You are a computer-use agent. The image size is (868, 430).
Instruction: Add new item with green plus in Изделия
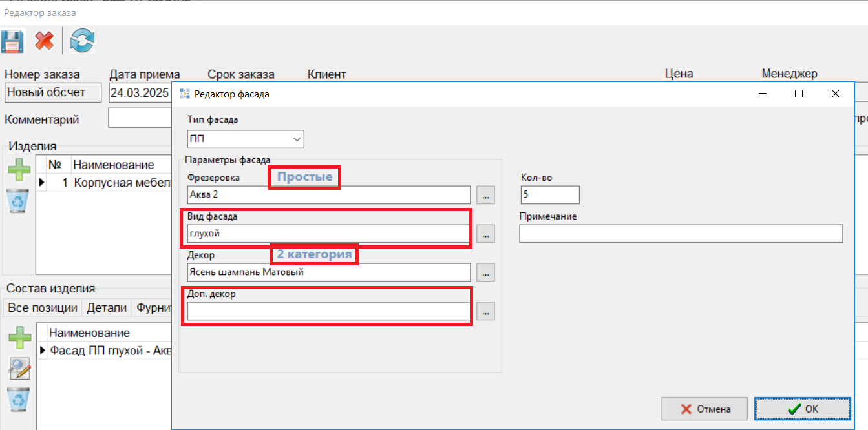pos(19,171)
